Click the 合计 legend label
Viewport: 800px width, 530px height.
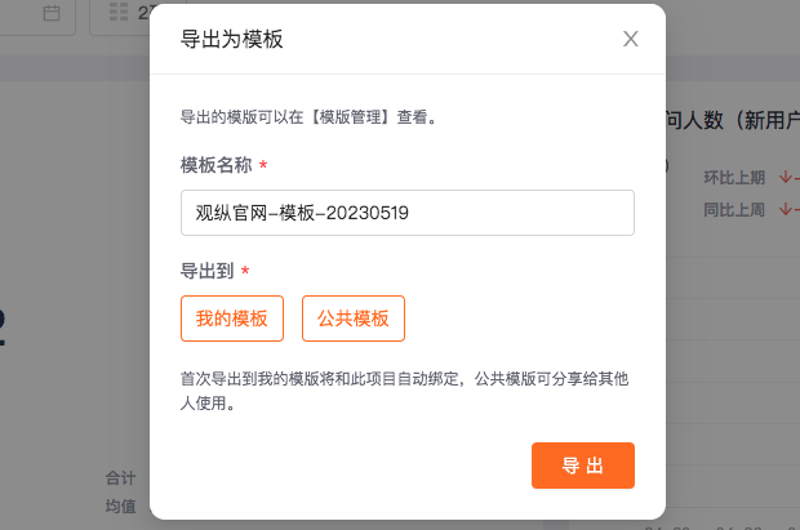(x=120, y=478)
